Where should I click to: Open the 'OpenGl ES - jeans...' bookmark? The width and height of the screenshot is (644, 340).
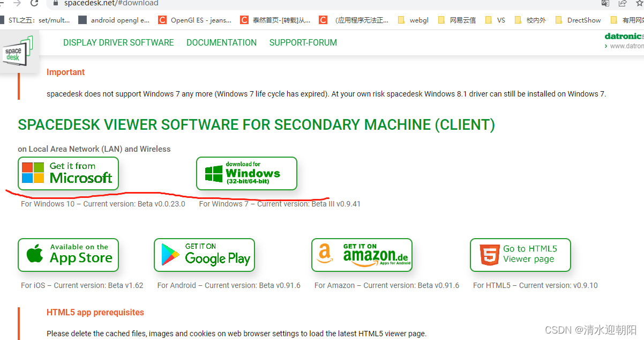tap(195, 20)
